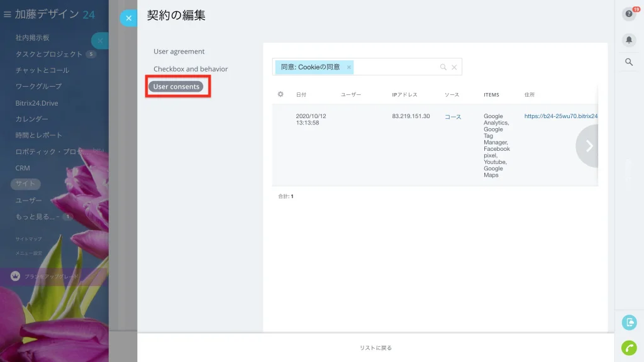
Task: Click the plan upgrade crown icon
Action: click(x=15, y=277)
